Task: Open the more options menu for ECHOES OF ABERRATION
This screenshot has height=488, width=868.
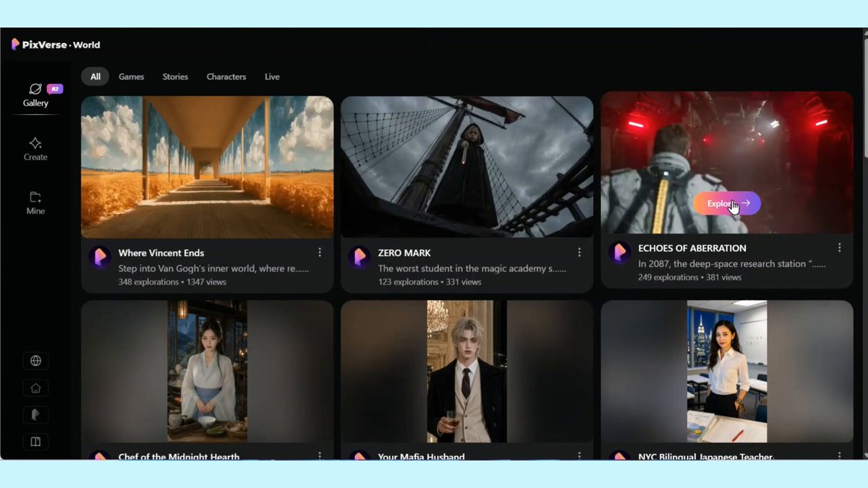Action: [x=839, y=247]
